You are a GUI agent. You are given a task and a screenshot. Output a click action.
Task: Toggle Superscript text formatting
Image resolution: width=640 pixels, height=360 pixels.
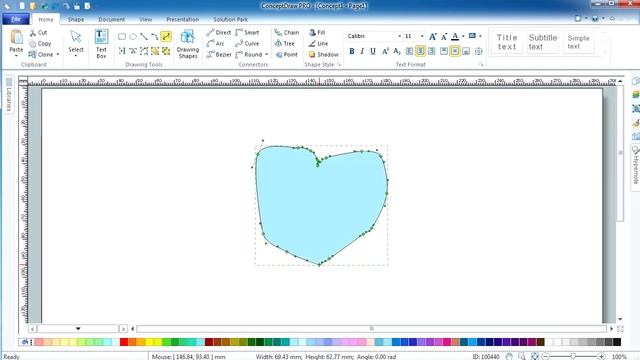385,51
